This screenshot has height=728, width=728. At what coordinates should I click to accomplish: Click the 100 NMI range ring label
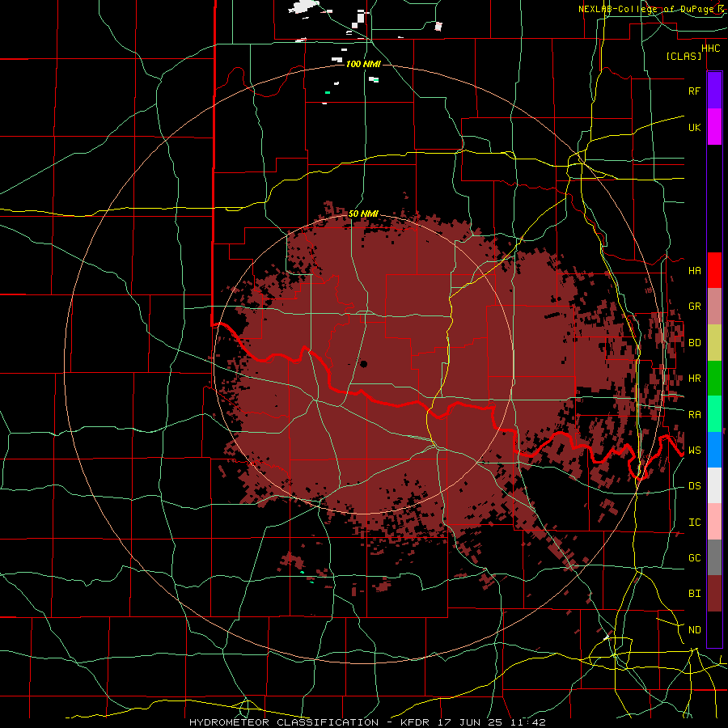click(363, 64)
